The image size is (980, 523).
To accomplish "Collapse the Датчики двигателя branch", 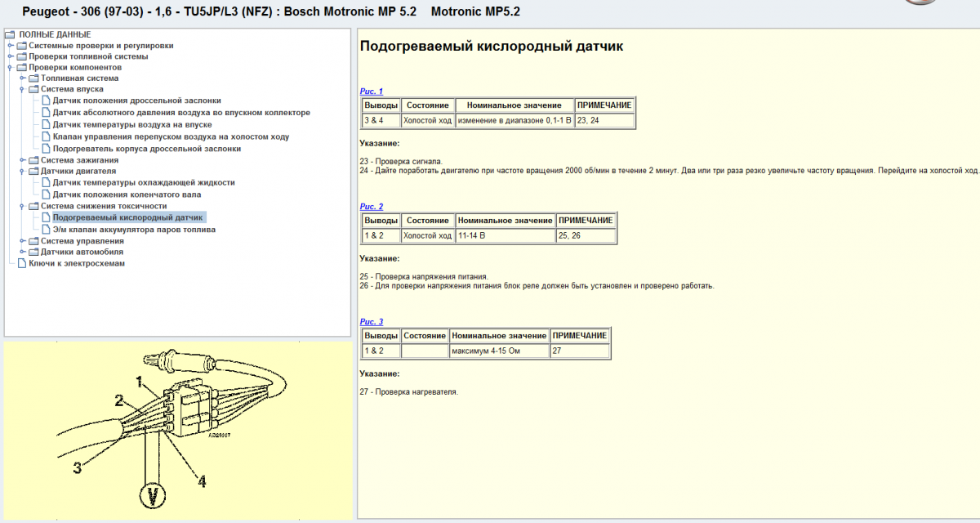I will pos(23,172).
